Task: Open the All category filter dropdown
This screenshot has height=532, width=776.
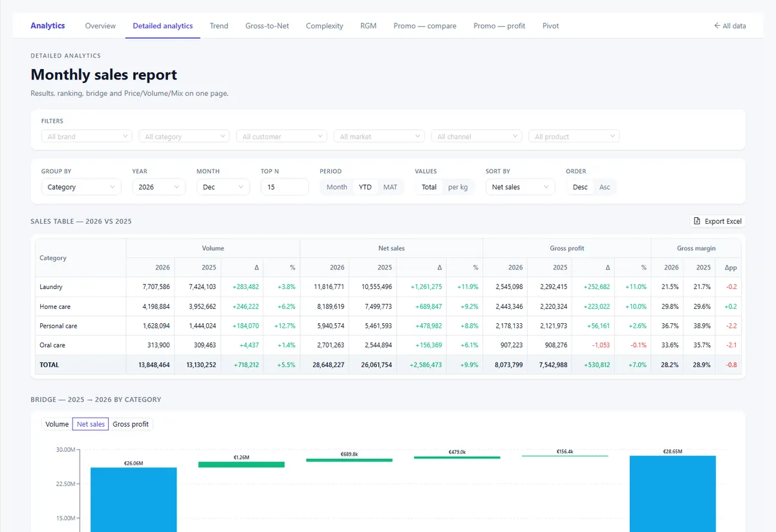Action: coord(184,136)
